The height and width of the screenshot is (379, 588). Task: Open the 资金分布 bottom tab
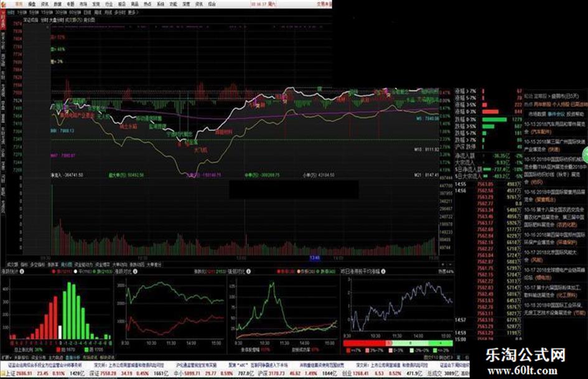point(39,358)
